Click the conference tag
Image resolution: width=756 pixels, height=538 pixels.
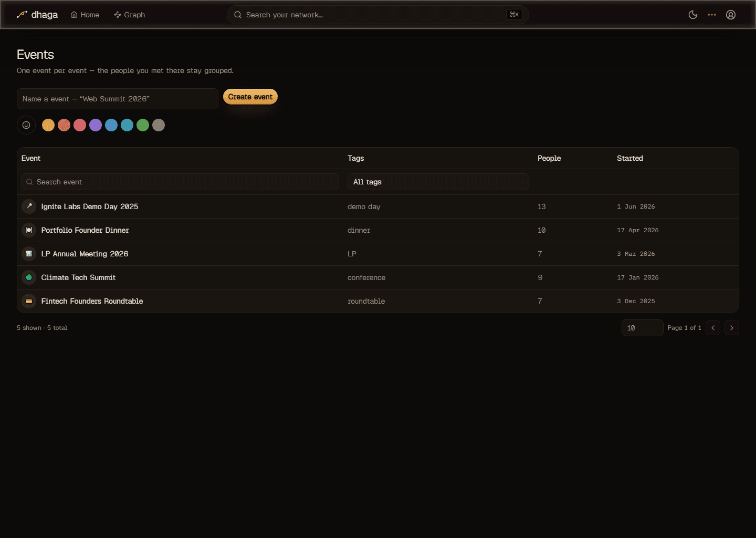point(366,277)
